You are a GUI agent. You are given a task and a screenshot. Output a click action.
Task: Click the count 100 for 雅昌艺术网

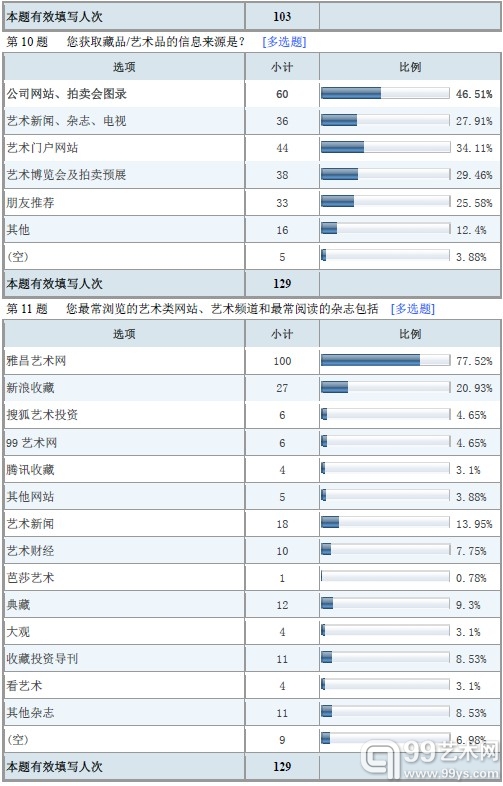coord(282,361)
